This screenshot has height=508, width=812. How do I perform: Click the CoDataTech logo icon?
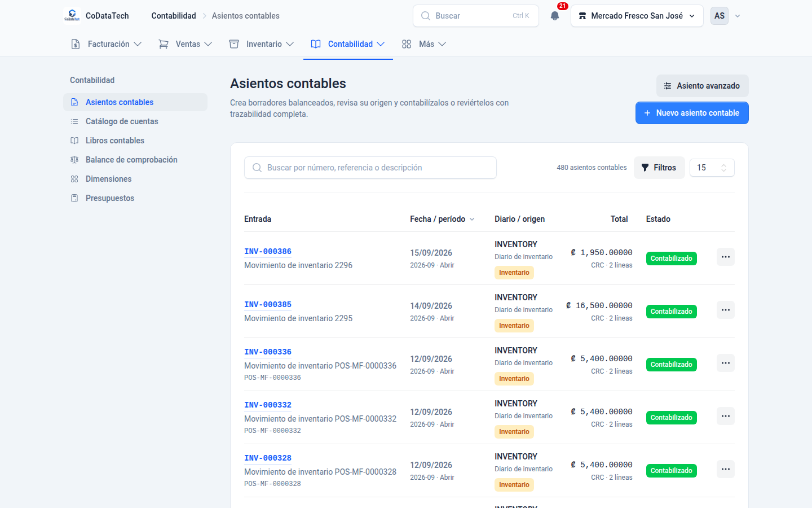click(x=72, y=16)
